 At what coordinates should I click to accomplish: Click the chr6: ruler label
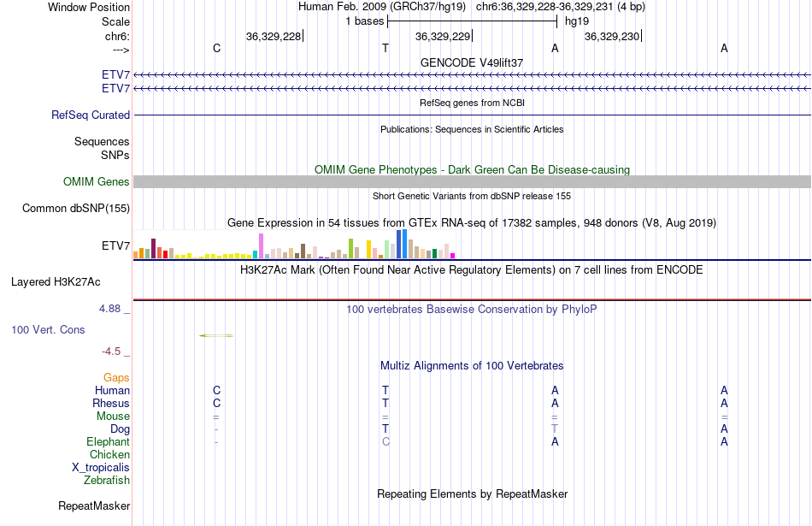click(117, 36)
